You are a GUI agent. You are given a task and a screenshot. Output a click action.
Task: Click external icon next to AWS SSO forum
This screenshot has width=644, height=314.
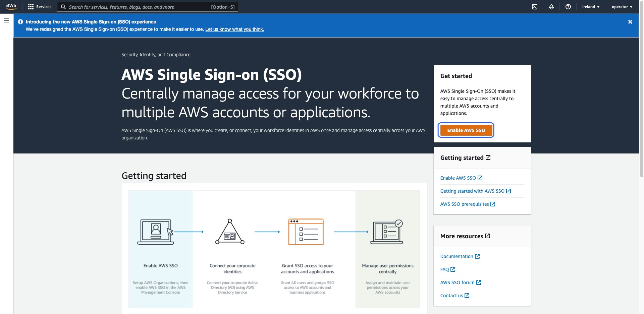tap(479, 282)
